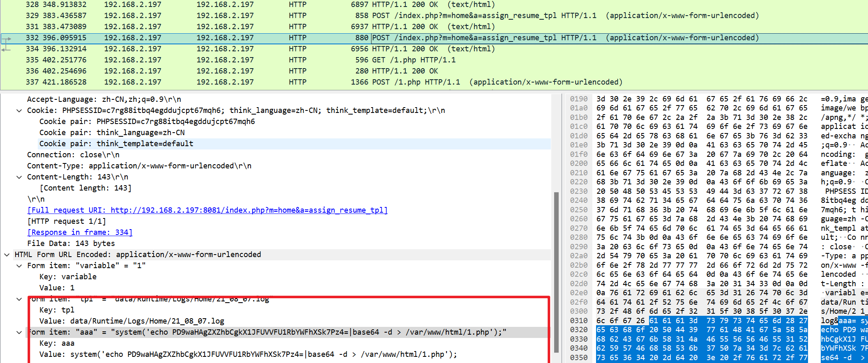
Task: Jump to Response in frame 334 link
Action: click(x=80, y=232)
